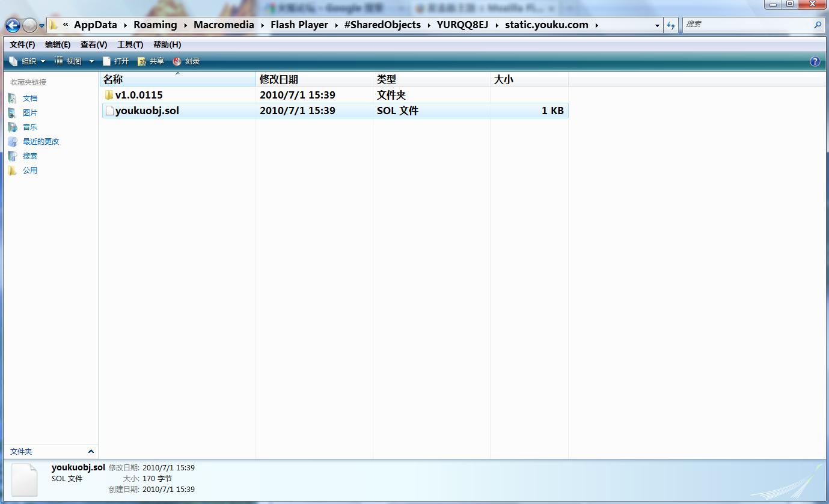Sort by the 名称 column header
The width and height of the screenshot is (829, 504).
point(178,79)
